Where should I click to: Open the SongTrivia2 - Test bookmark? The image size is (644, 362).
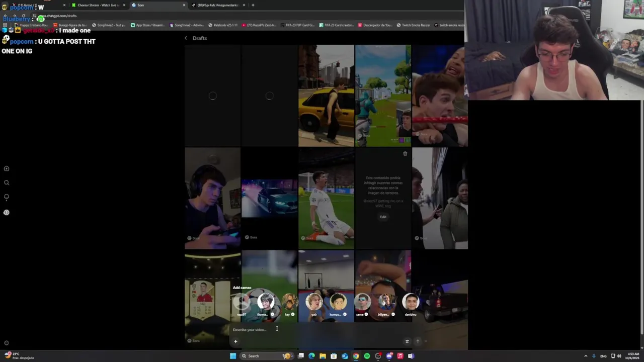coord(109,25)
